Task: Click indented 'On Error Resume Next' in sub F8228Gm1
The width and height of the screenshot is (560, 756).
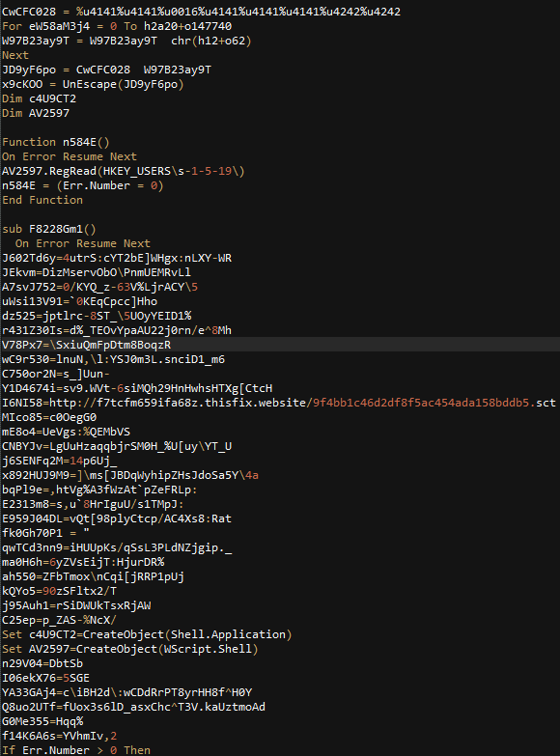Action: 83,243
